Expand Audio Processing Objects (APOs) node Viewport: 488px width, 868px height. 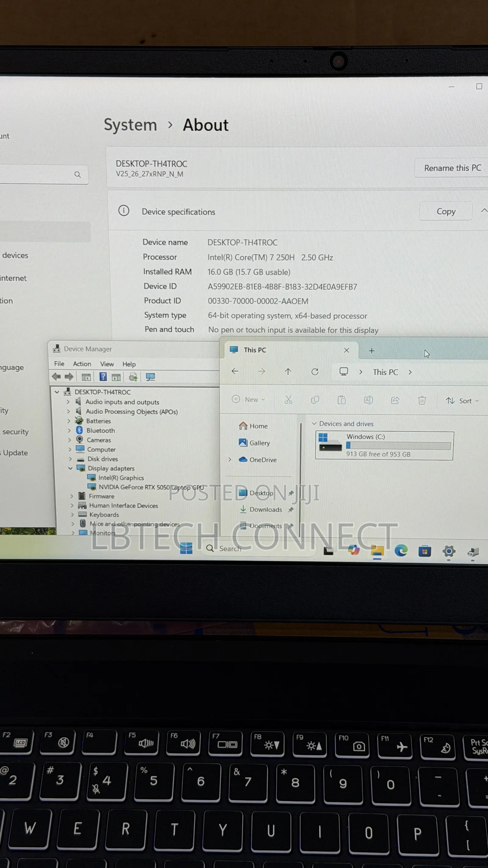point(68,411)
